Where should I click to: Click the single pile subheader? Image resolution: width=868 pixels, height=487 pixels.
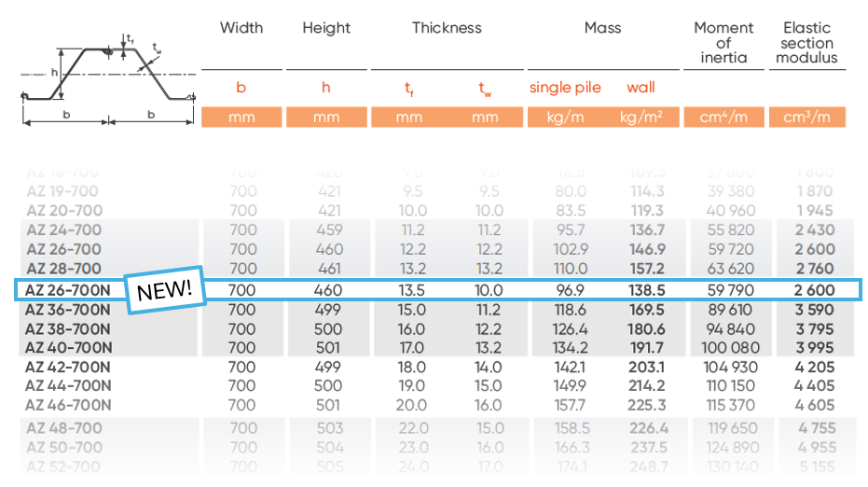click(565, 88)
